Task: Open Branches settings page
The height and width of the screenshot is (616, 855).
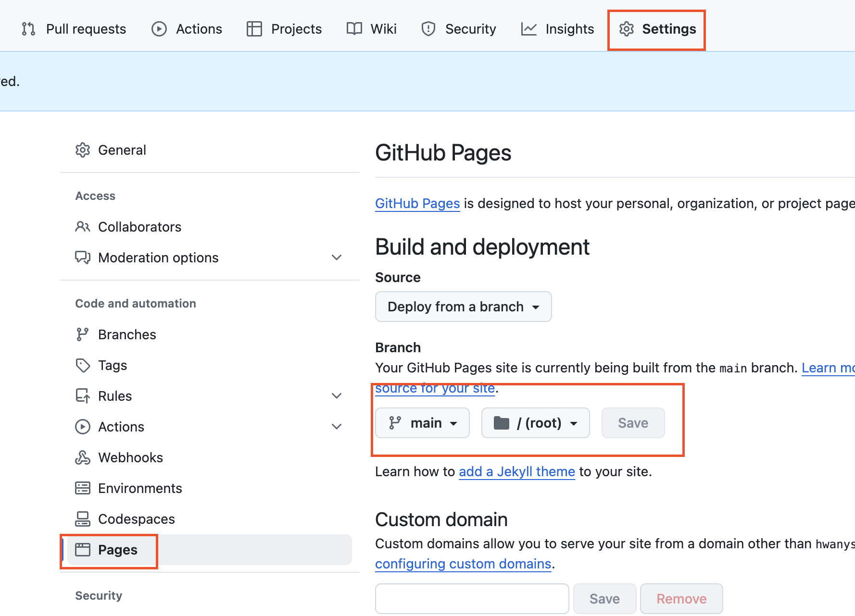Action: tap(210, 334)
